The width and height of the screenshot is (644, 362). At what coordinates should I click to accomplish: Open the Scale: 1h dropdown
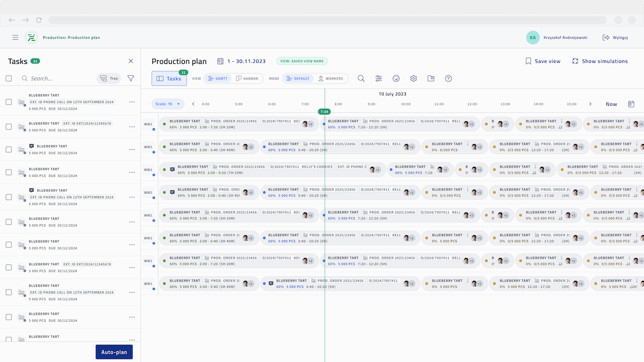click(x=168, y=104)
